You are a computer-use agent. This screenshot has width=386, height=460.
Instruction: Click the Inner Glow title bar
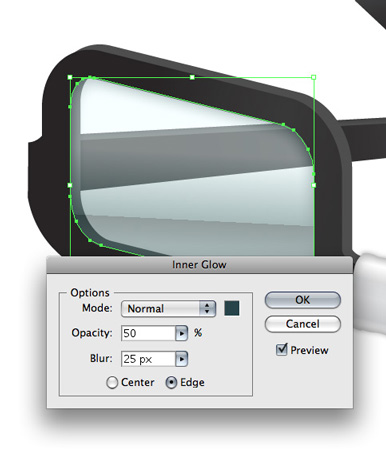[199, 265]
